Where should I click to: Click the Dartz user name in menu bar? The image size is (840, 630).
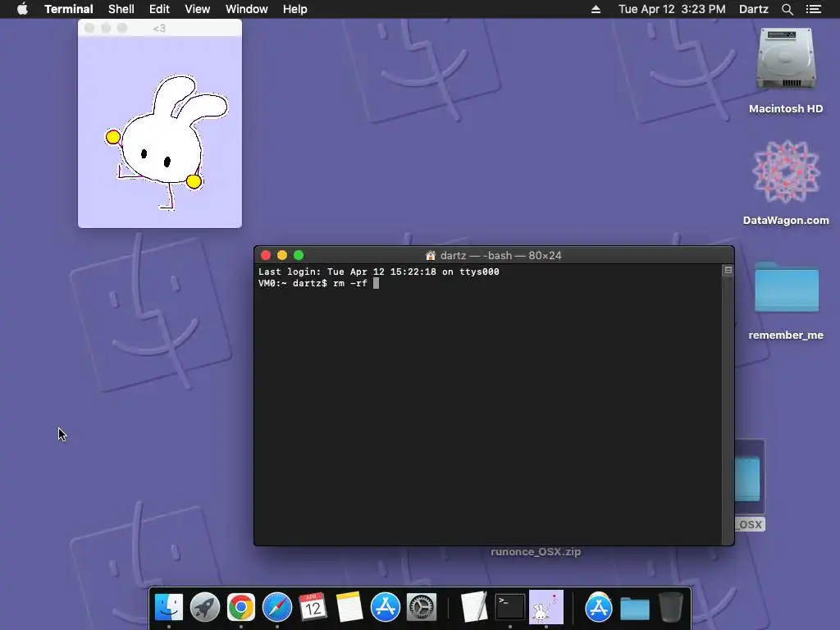point(753,9)
